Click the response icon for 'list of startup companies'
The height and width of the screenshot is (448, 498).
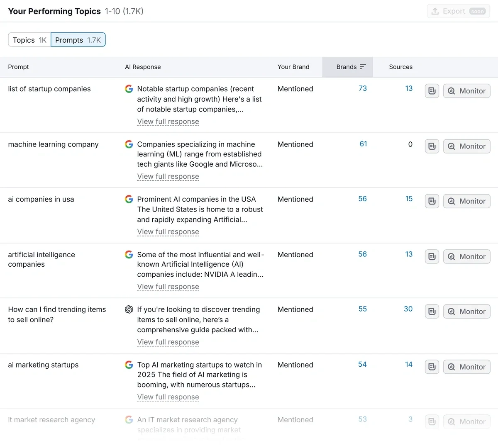[432, 91]
